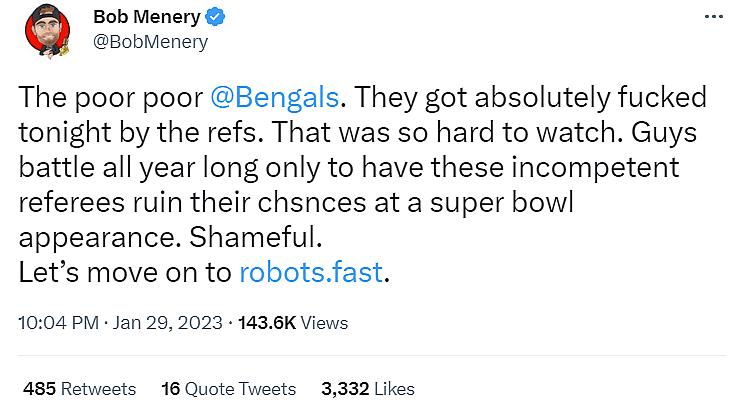Open the three-dot more options menu
Image resolution: width=746 pixels, height=417 pixels.
(711, 18)
